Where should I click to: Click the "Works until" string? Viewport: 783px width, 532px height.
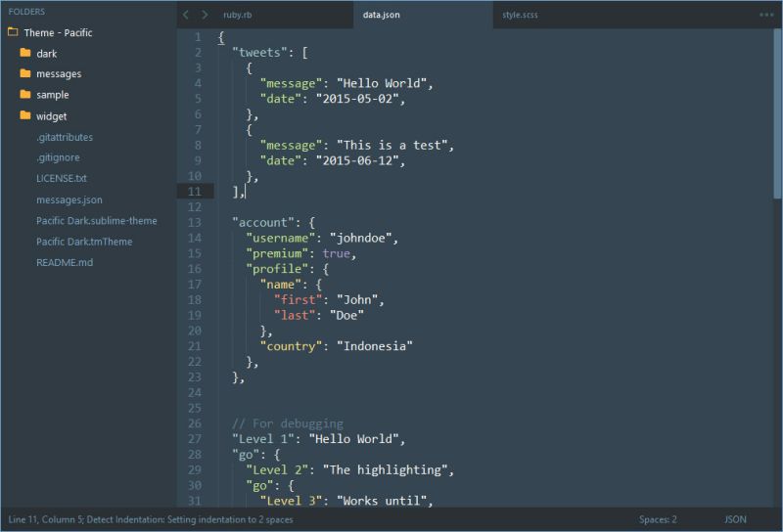pyautogui.click(x=381, y=501)
